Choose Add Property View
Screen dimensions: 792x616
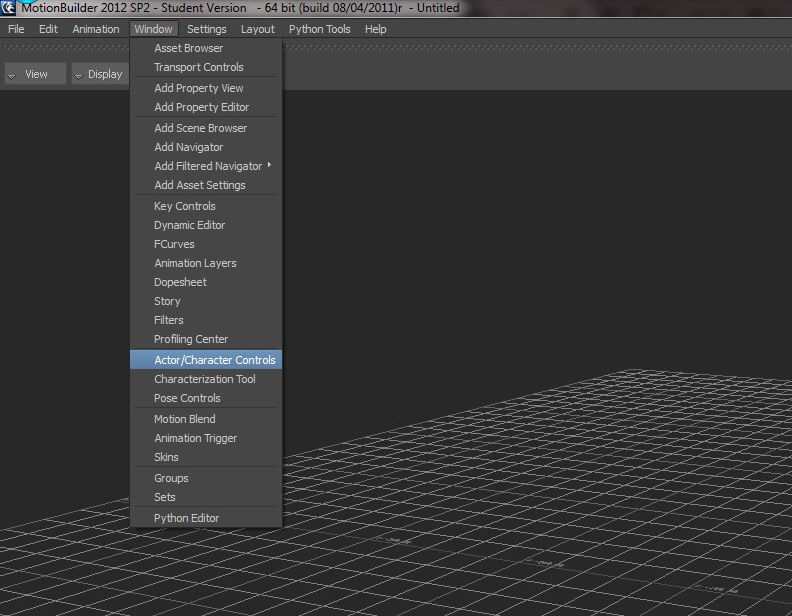(206, 88)
